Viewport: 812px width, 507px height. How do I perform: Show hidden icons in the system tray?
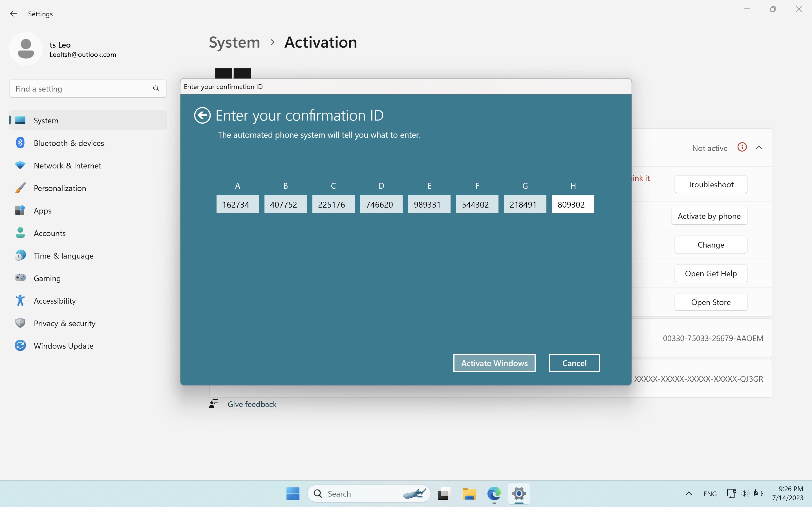[689, 493]
